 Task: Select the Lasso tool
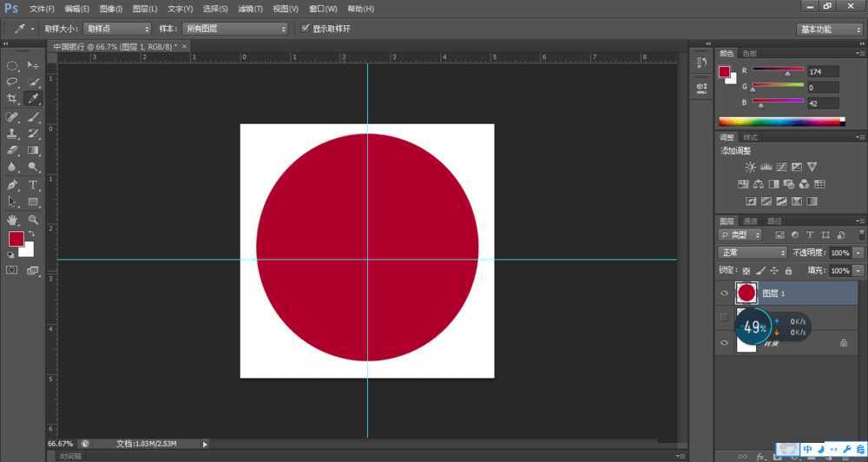13,82
